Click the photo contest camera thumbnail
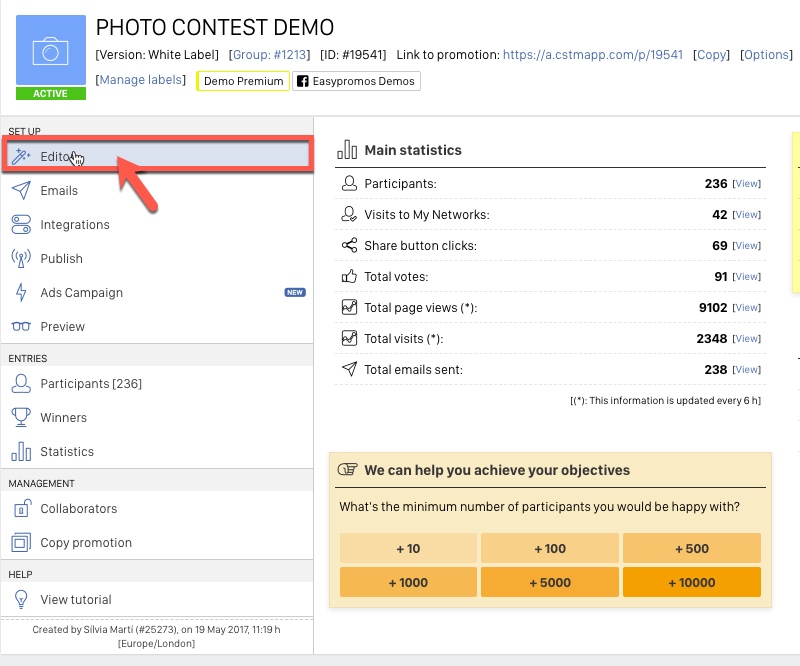This screenshot has height=666, width=800. pyautogui.click(x=51, y=51)
